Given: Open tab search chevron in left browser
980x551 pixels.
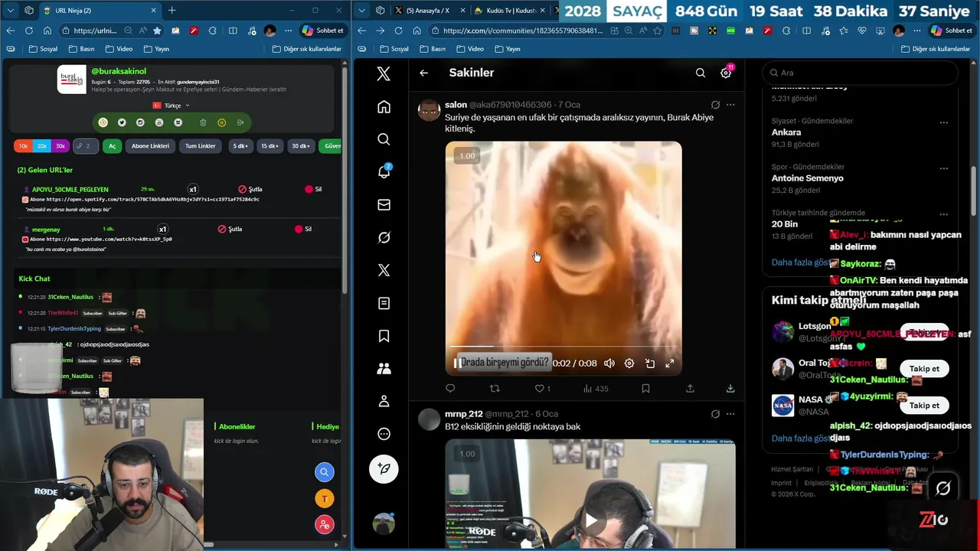Looking at the screenshot, I should click(10, 10).
